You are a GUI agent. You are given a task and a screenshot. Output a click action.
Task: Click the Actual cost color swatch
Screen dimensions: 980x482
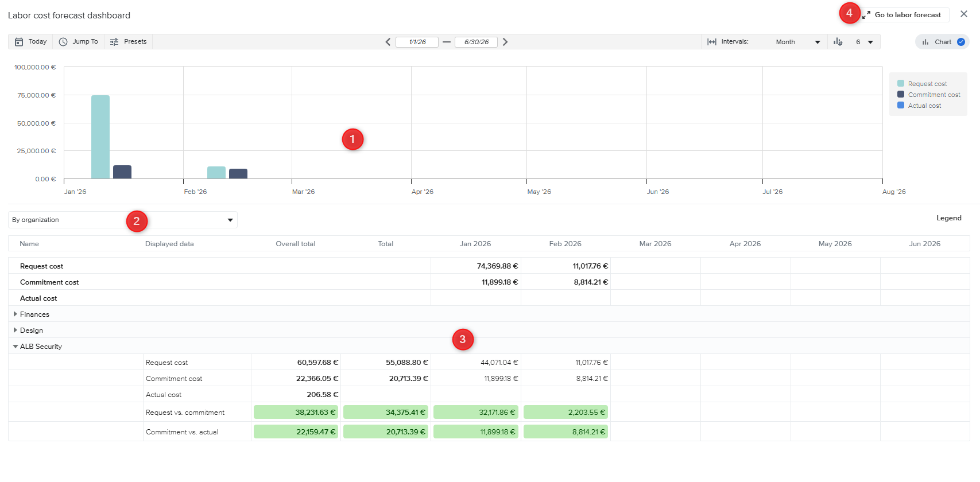point(901,106)
